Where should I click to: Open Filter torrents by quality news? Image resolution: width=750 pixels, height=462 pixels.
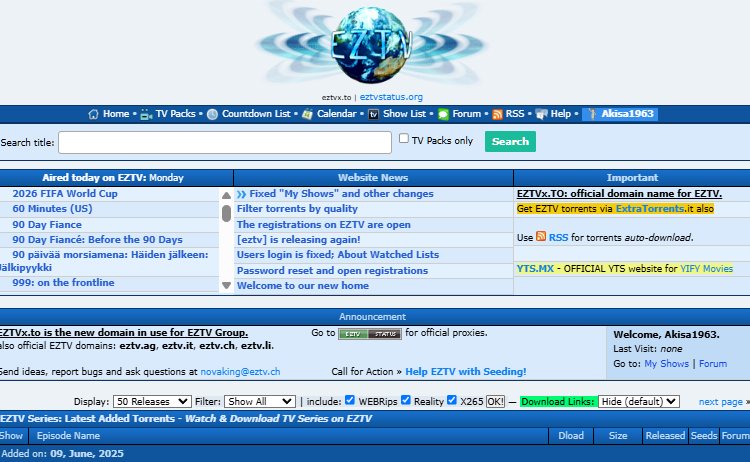297,209
